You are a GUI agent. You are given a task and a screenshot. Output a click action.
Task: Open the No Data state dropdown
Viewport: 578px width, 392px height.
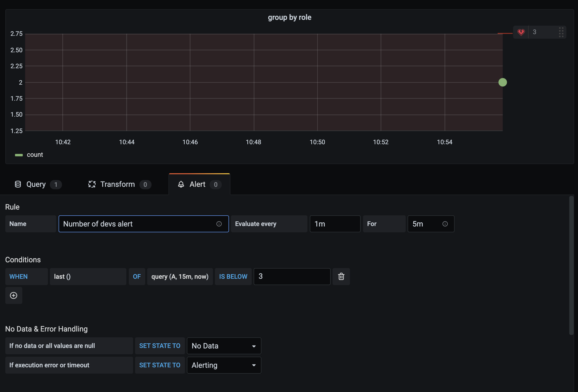[x=224, y=346]
